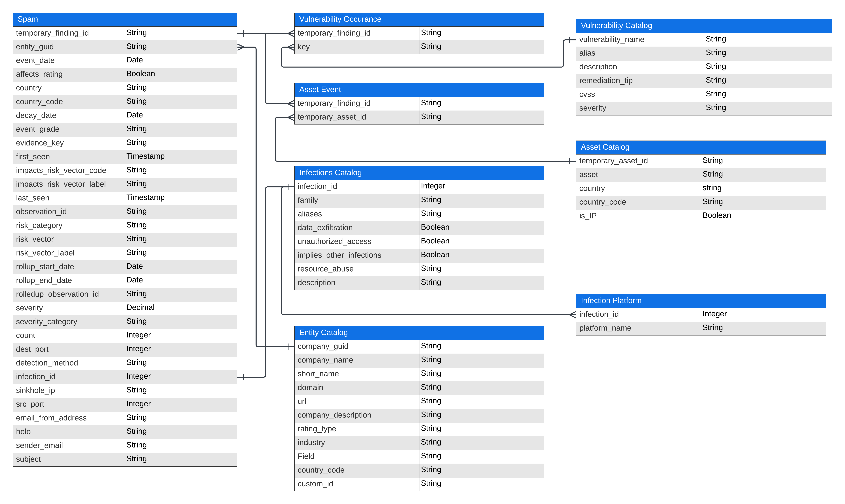The height and width of the screenshot is (504, 845).
Task: Select the email_from_address row in Spam
Action: click(51, 418)
